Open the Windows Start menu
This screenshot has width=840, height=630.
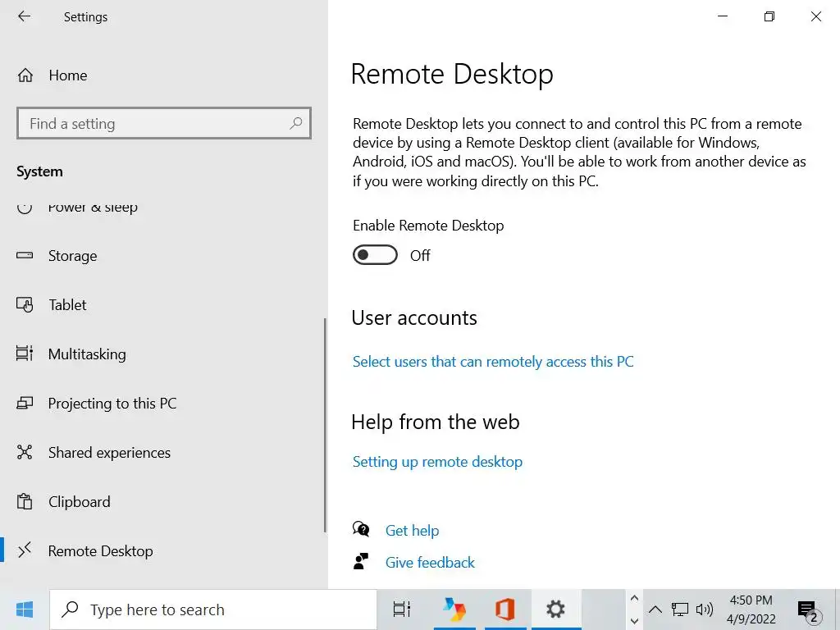tap(25, 609)
